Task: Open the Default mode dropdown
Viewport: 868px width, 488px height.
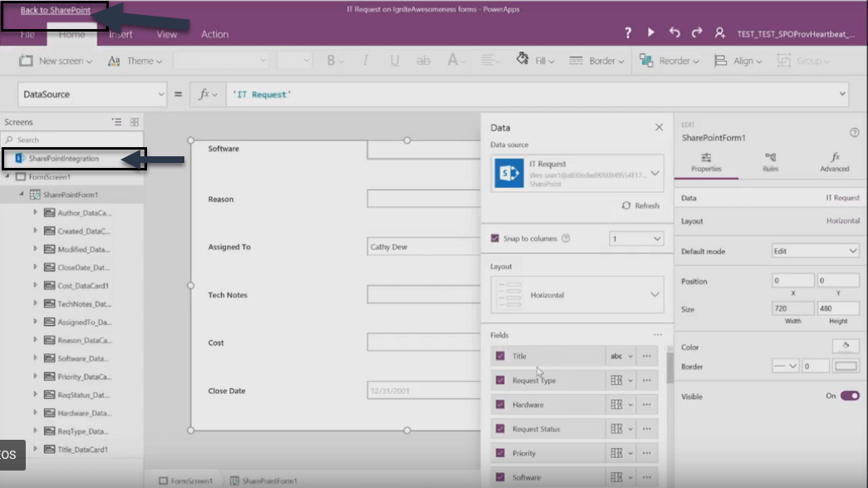Action: tap(815, 251)
